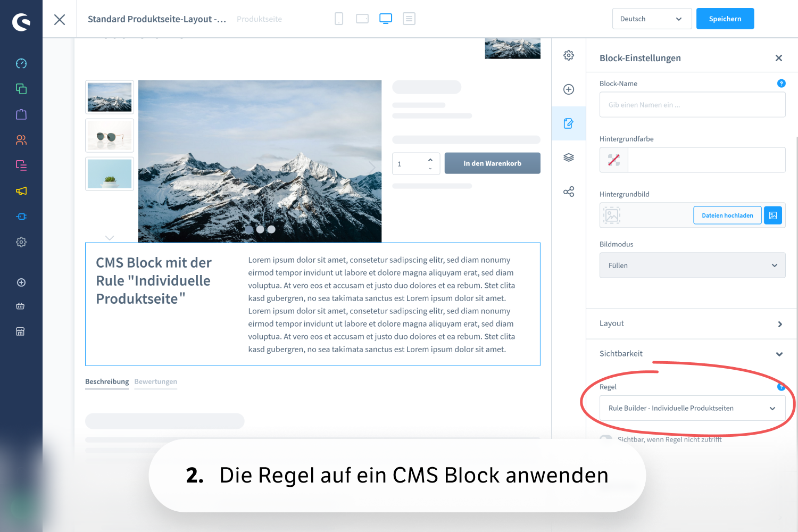Open the Extensions plug icon

21,217
